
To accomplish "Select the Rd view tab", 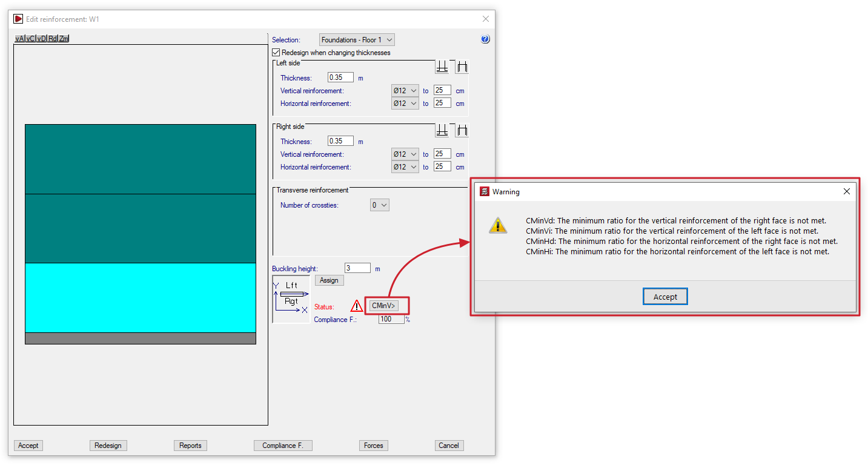I will (53, 39).
